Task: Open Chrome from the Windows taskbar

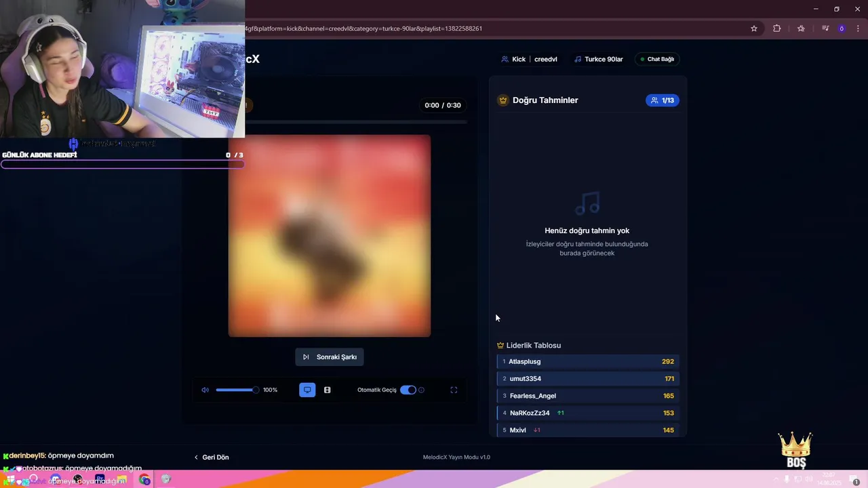Action: [144, 479]
